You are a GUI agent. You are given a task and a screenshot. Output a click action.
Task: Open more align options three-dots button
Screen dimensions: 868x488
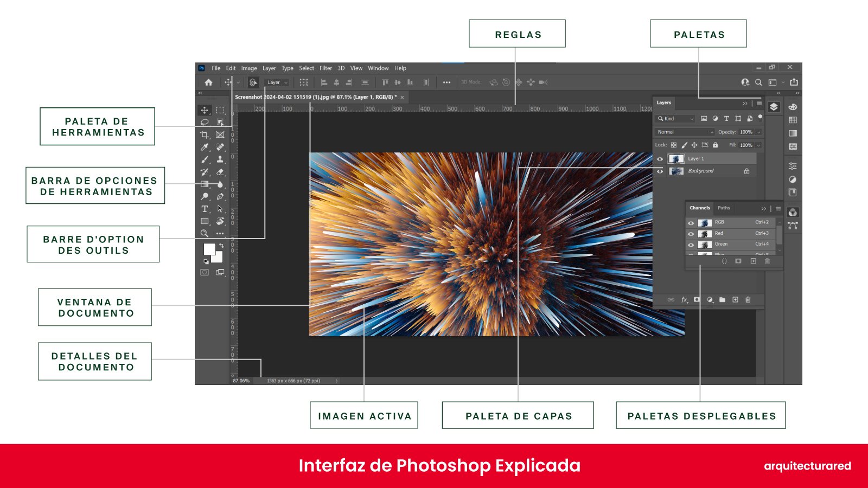[x=446, y=82]
